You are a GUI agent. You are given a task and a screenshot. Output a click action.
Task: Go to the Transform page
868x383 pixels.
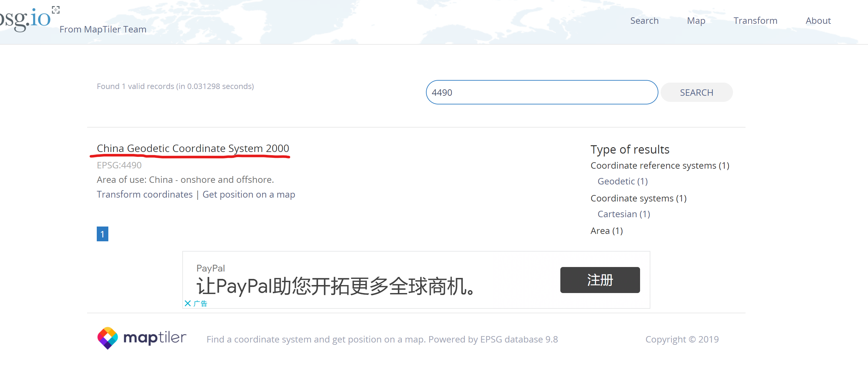pyautogui.click(x=755, y=21)
